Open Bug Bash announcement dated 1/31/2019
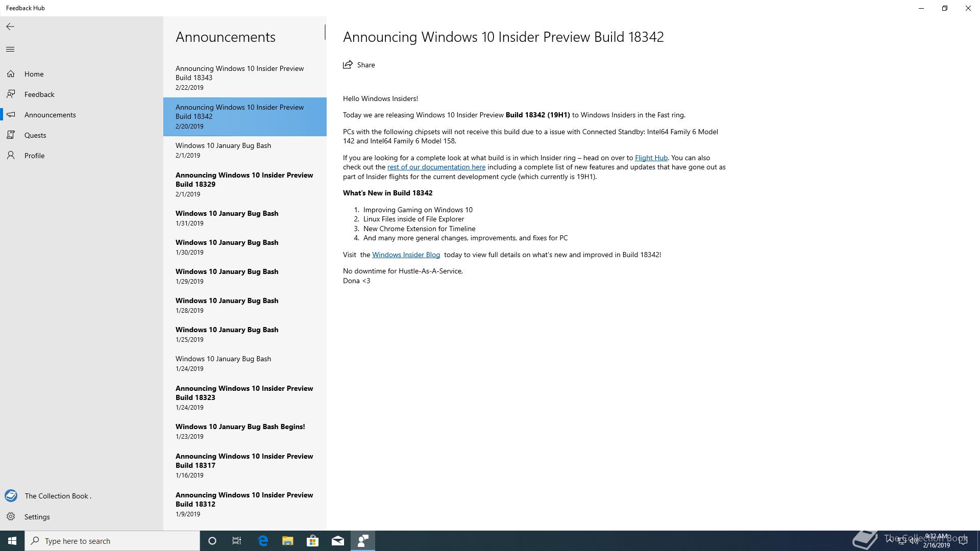Viewport: 980px width, 551px height. point(245,218)
